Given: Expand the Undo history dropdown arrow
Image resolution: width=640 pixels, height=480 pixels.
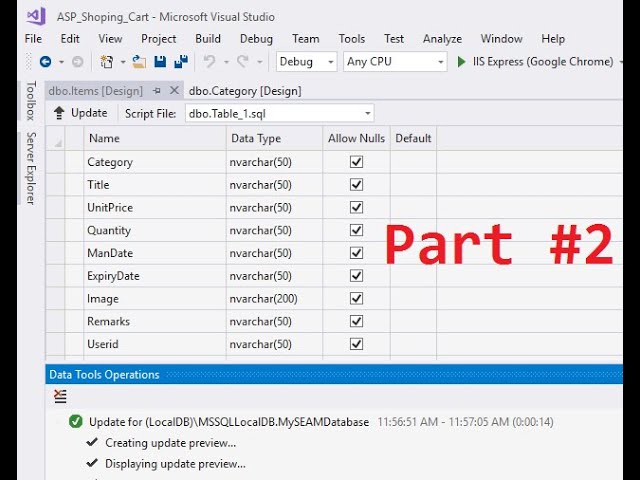Looking at the screenshot, I should [226, 62].
